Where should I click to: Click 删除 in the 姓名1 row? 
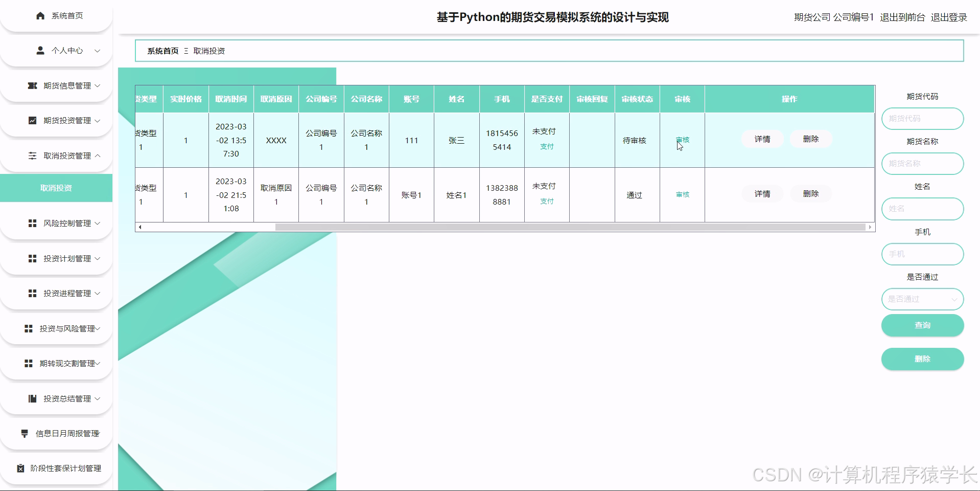(x=811, y=194)
